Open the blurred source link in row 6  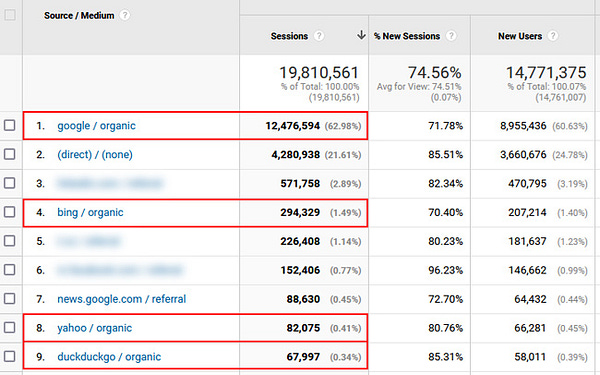point(120,270)
